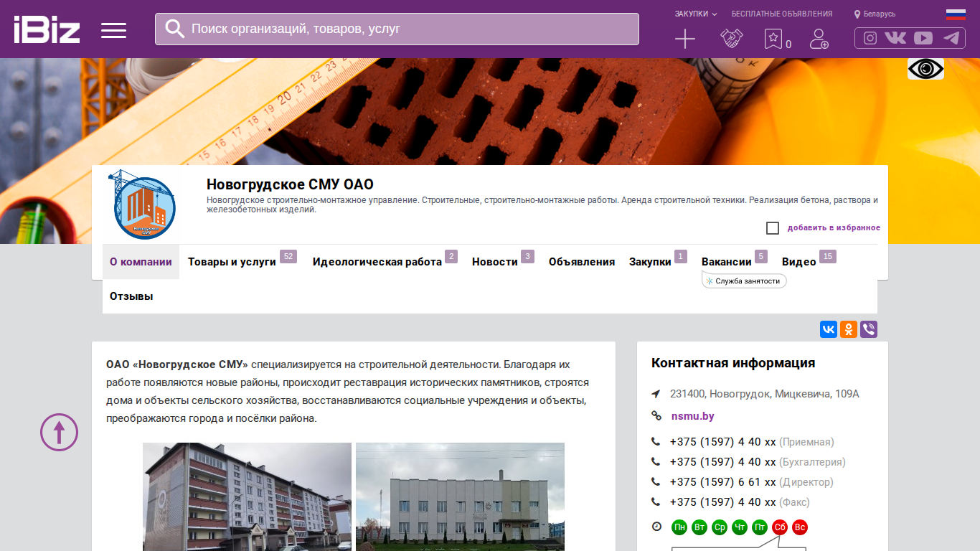Open the 'Отзывы' tab
Viewport: 980px width, 551px height.
pos(131,296)
